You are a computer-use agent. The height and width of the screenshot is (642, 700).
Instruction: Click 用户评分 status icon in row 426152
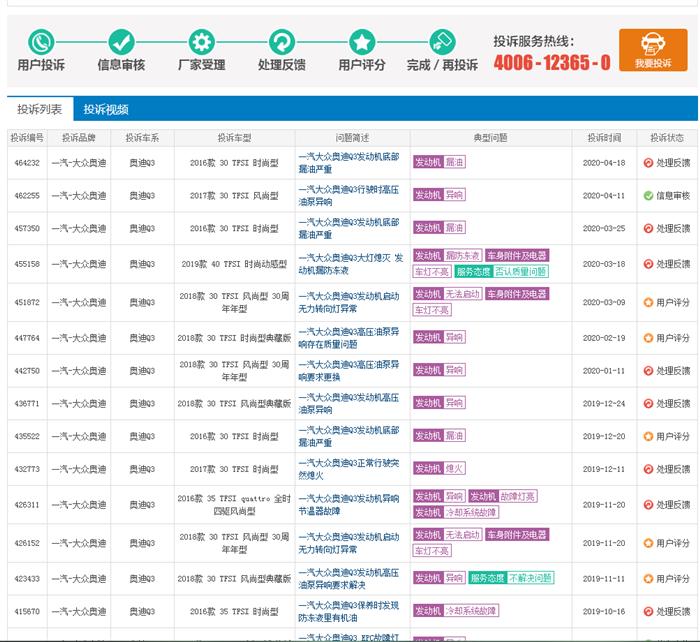(x=648, y=543)
